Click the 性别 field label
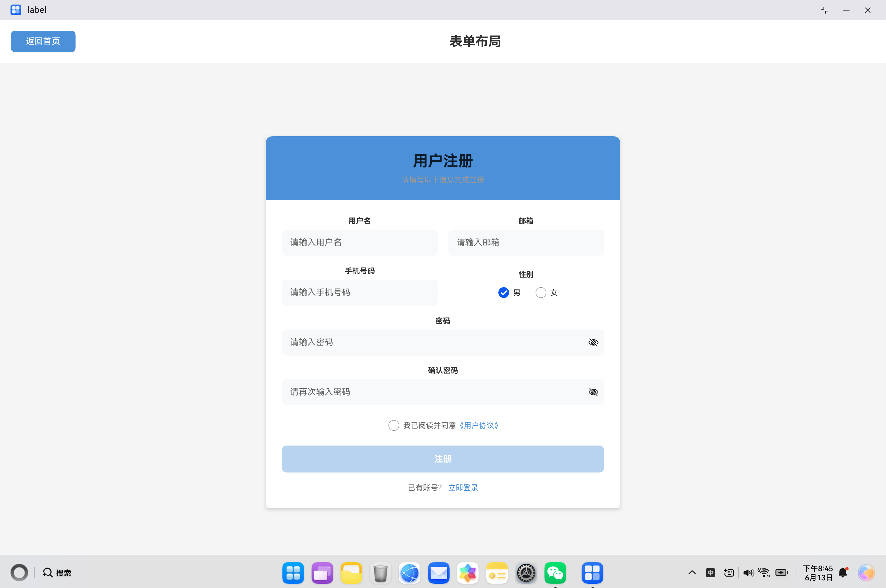The height and width of the screenshot is (588, 886). (x=526, y=274)
